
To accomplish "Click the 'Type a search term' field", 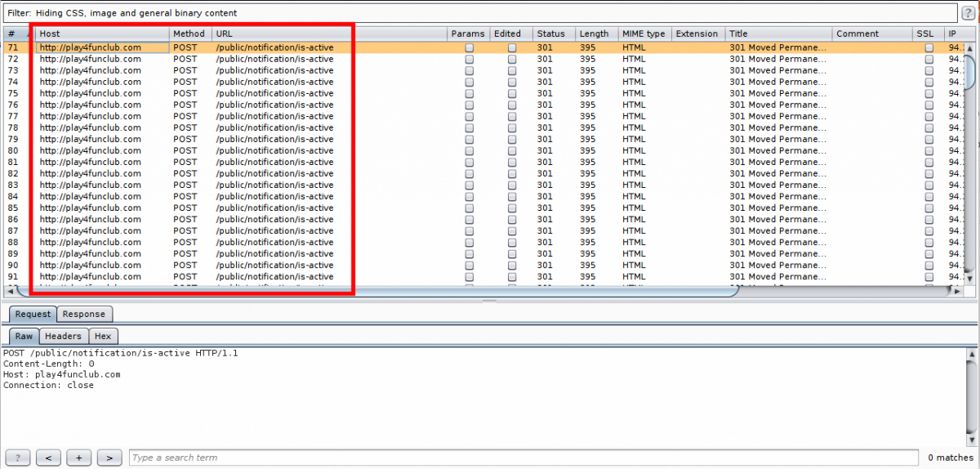I will pyautogui.click(x=523, y=458).
